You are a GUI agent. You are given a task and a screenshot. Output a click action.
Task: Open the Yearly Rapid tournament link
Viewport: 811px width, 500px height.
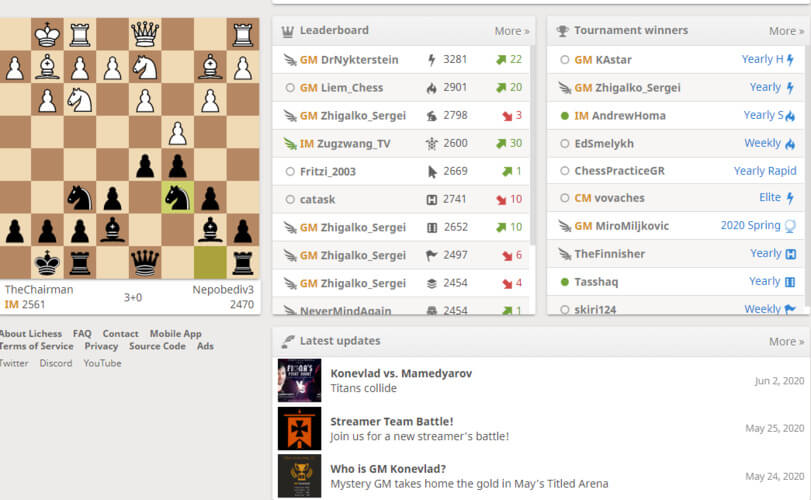click(765, 171)
